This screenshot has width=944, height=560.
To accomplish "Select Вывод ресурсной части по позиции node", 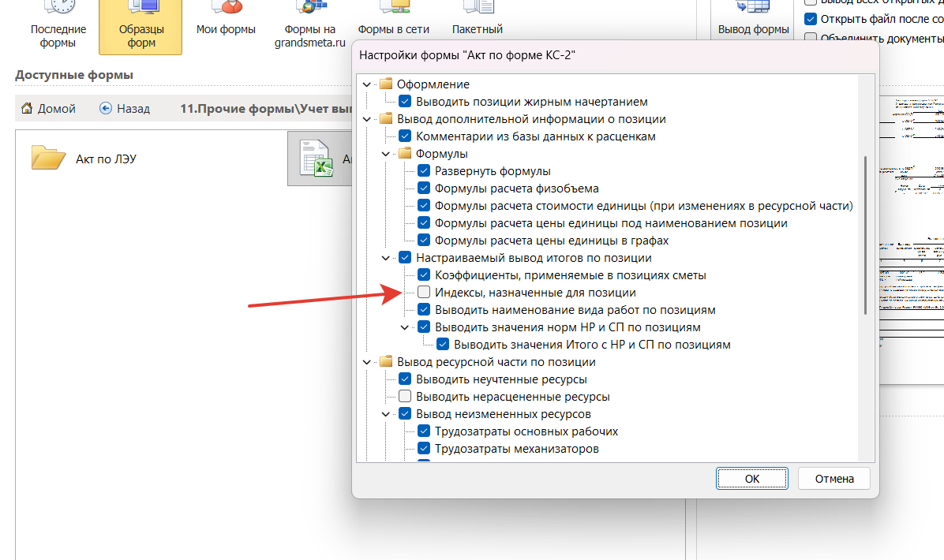I will click(489, 362).
